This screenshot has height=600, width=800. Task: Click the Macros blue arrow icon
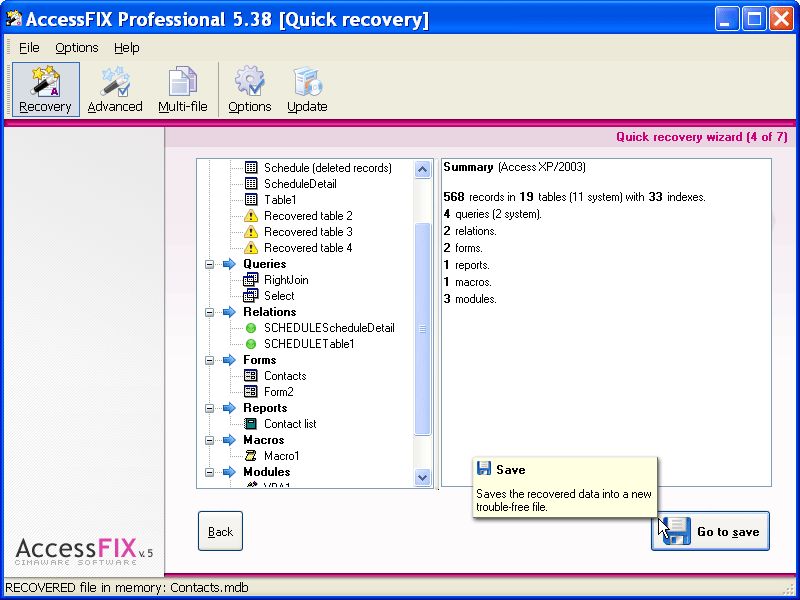pos(230,440)
